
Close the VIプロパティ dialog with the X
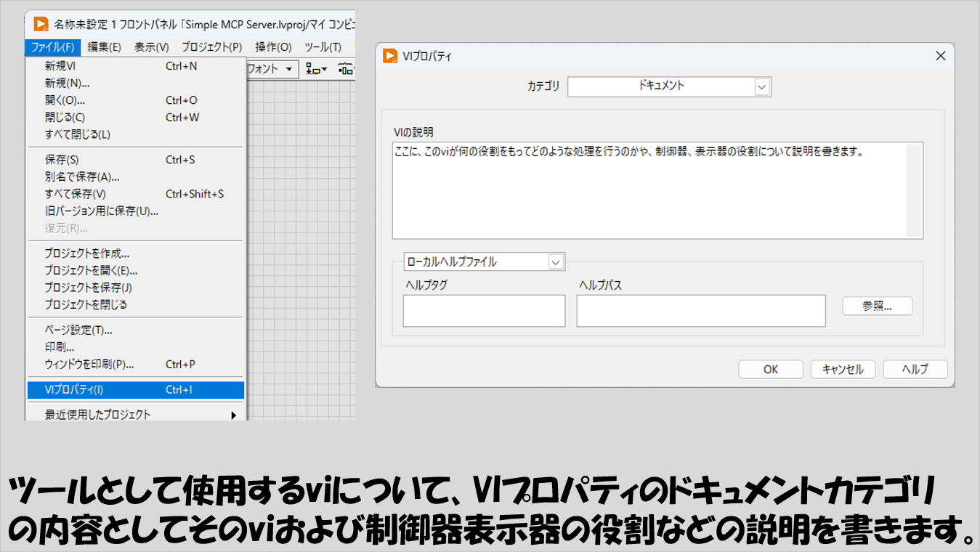coord(940,56)
